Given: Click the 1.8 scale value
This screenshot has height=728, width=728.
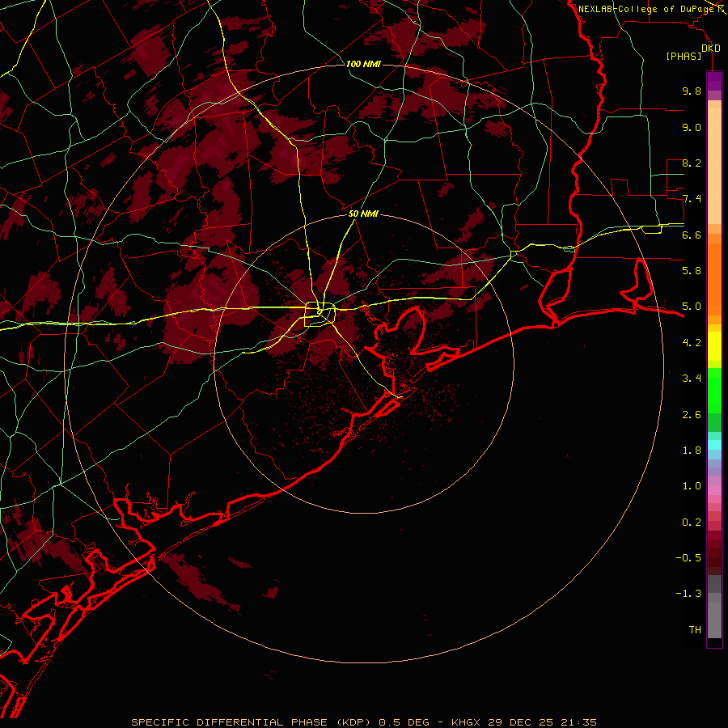Looking at the screenshot, I should 692,451.
